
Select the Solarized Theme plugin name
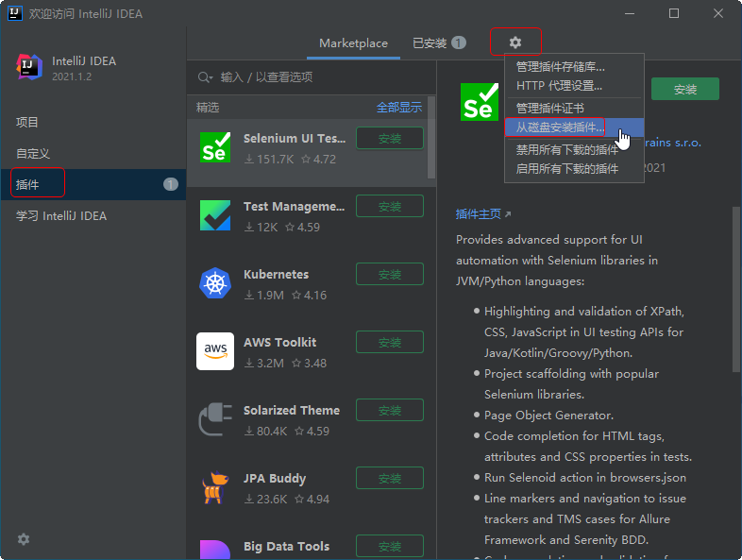[292, 411]
